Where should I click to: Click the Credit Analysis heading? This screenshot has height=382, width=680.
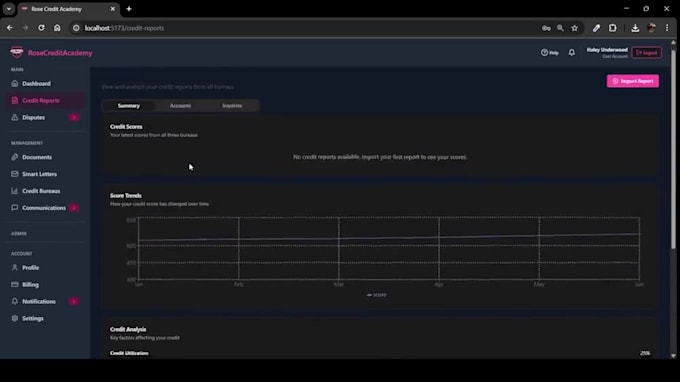128,330
